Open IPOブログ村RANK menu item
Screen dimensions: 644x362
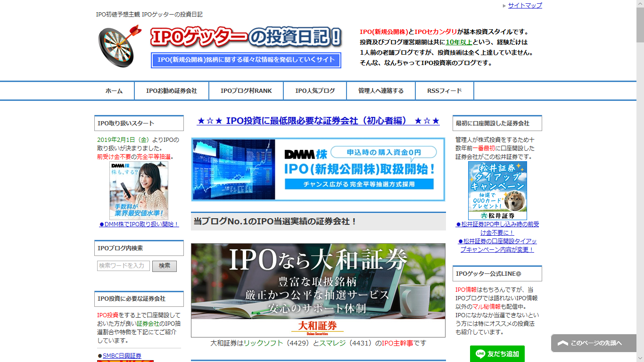pos(246,91)
